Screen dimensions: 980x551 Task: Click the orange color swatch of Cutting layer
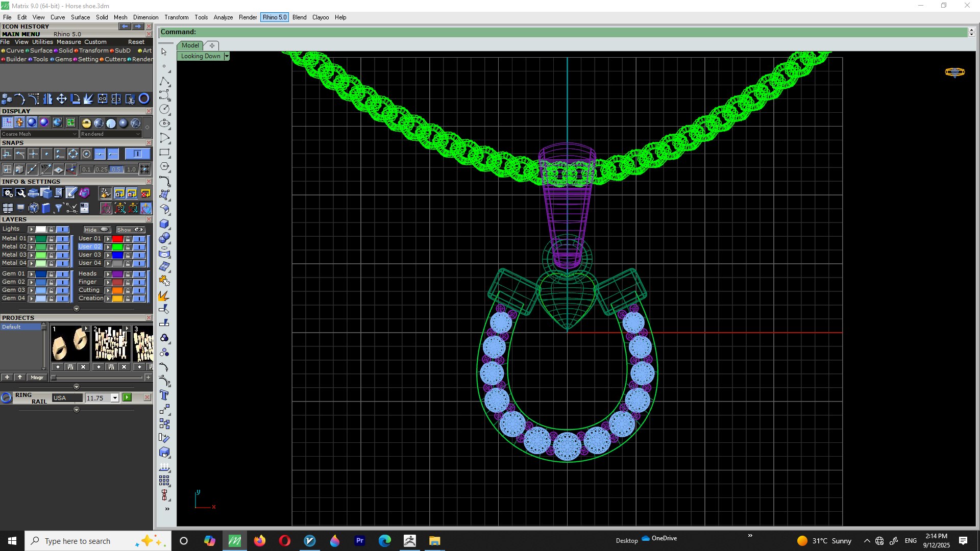click(x=117, y=290)
